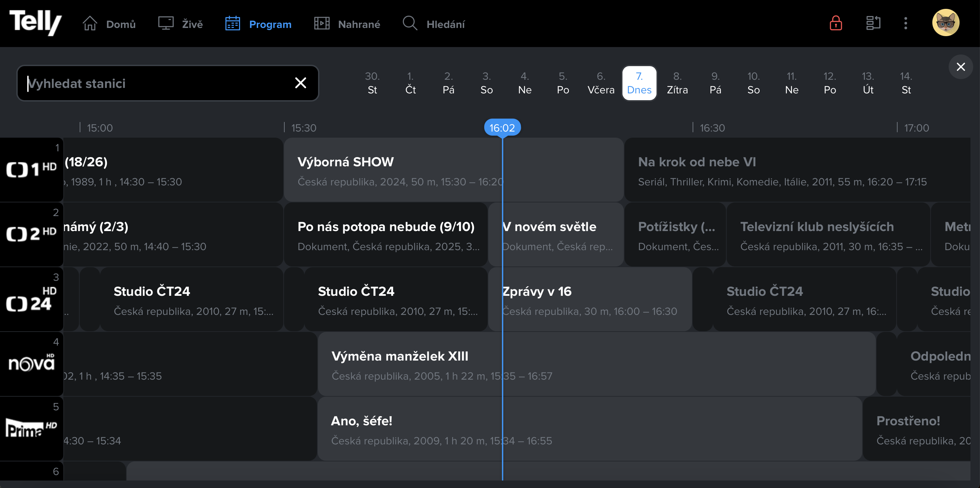Open the three-dot more options menu
The height and width of the screenshot is (488, 980).
905,24
